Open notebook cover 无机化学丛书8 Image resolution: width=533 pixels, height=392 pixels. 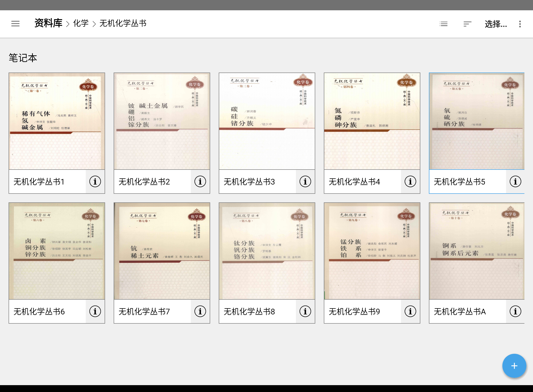click(267, 251)
